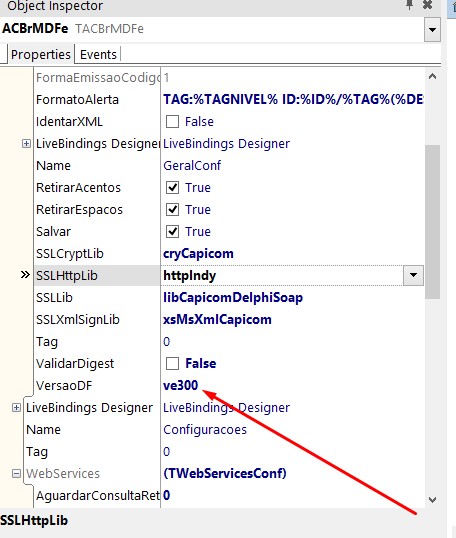Expand the lower LiveBindings Designer node

tap(16, 408)
